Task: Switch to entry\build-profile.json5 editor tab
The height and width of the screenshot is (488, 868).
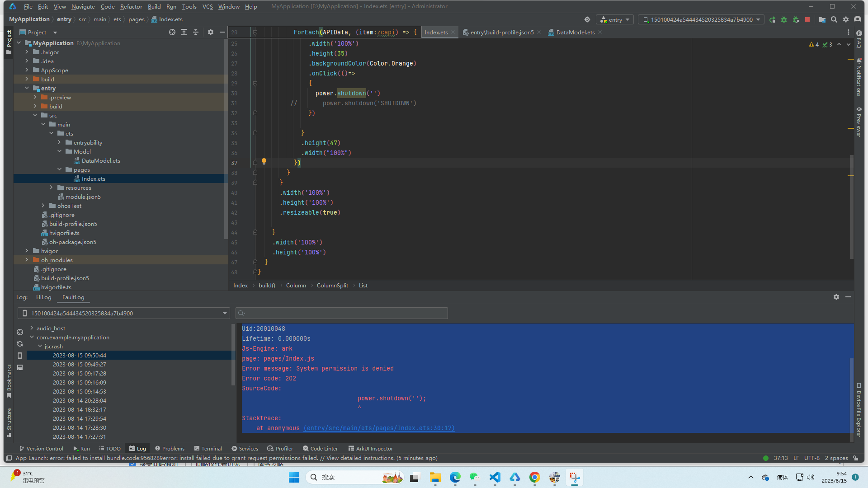Action: (x=501, y=32)
